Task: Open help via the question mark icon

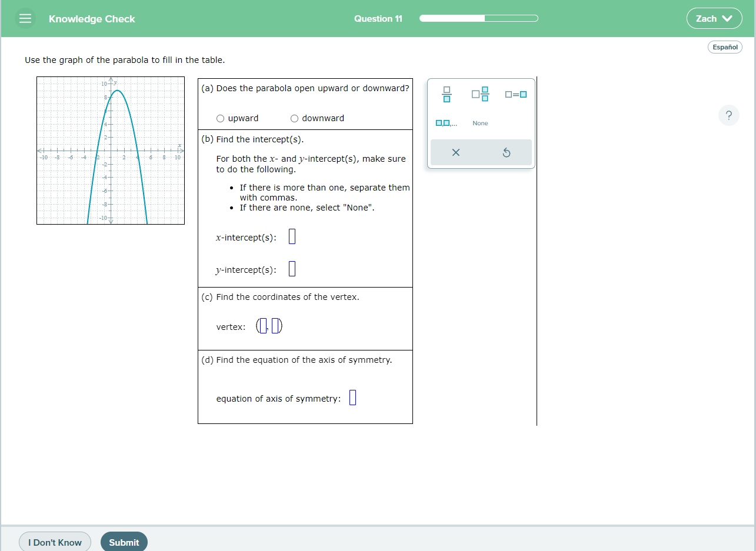Action: point(729,115)
